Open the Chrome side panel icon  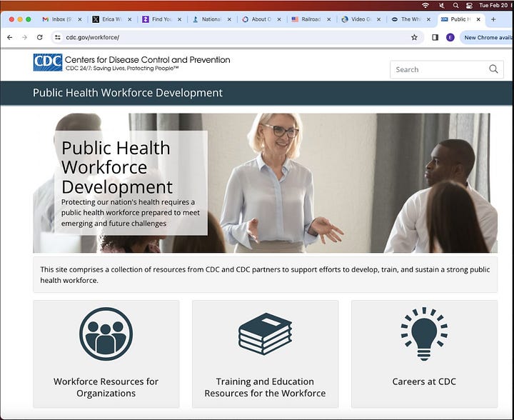pos(435,37)
